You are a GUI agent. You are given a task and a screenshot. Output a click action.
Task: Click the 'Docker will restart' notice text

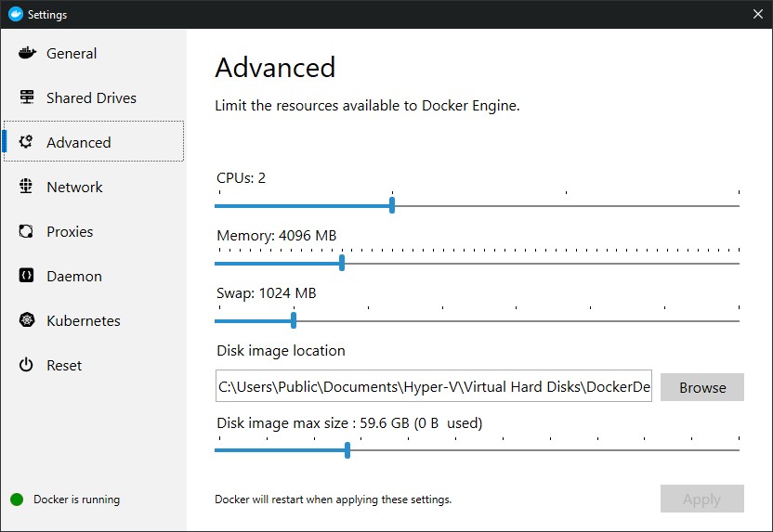click(334, 500)
